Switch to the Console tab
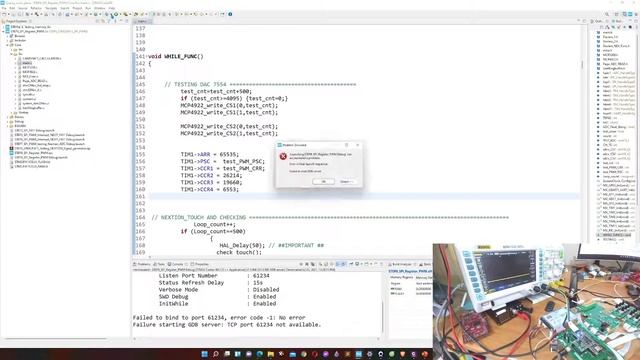This screenshot has height=360, width=640. [176, 264]
